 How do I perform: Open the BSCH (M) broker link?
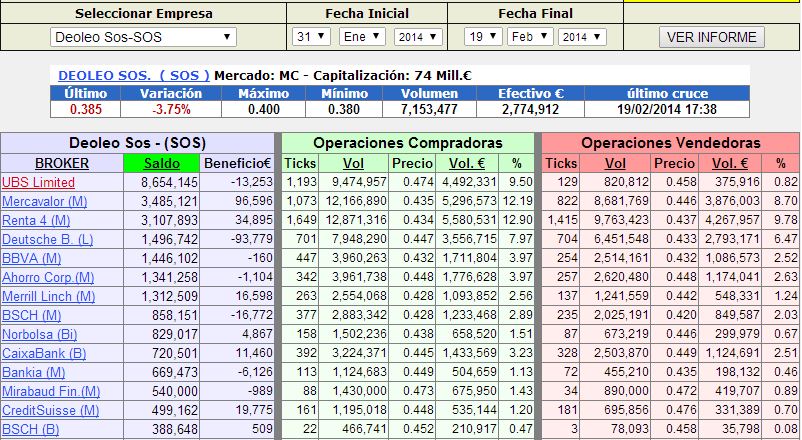tap(31, 315)
